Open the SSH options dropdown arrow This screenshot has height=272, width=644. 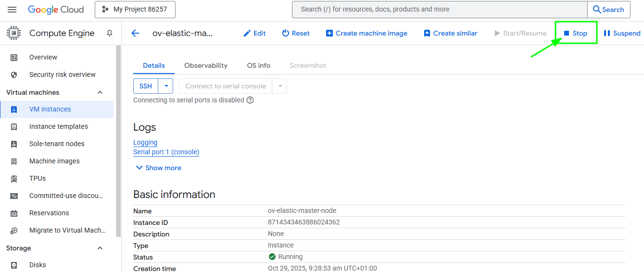tap(165, 86)
